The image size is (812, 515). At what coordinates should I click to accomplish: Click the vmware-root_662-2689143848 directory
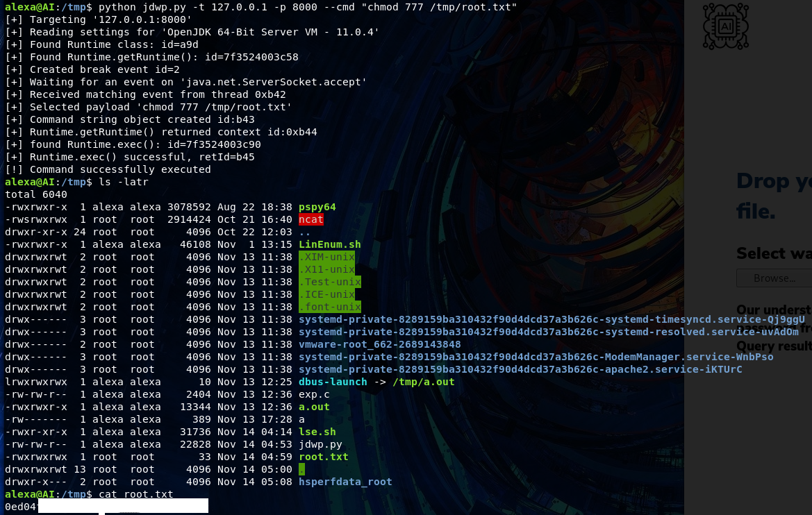[x=379, y=344]
